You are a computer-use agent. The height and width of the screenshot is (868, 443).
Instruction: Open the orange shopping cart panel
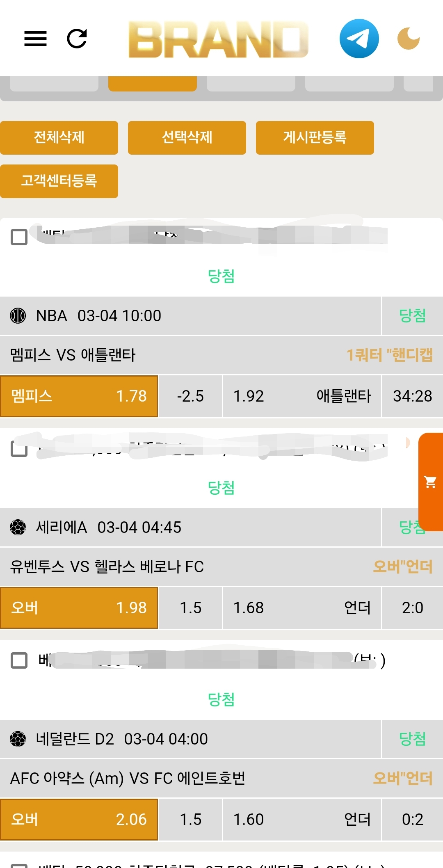431,482
